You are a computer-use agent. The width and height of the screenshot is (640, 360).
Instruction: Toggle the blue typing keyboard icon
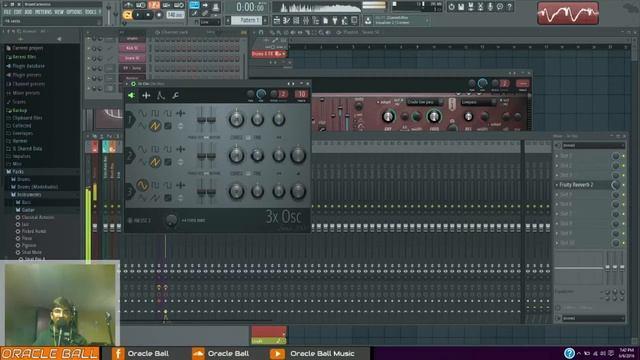pyautogui.click(x=194, y=5)
